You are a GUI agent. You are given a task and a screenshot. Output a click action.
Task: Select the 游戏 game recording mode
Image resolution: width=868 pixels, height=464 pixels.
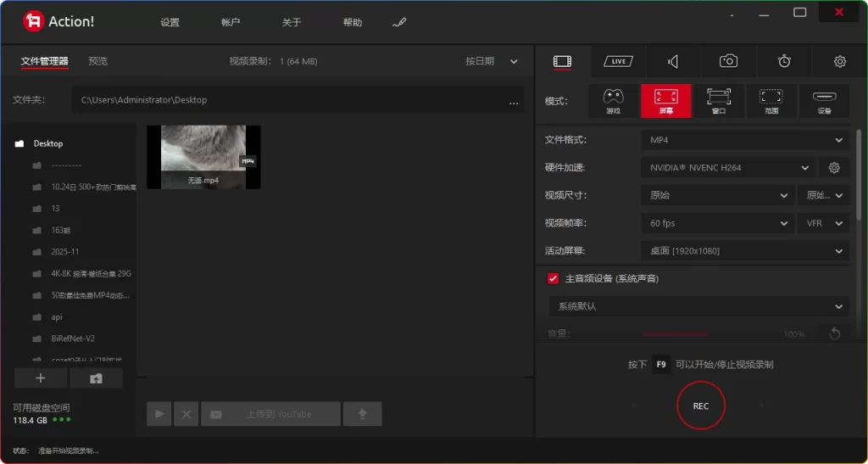[x=614, y=101]
